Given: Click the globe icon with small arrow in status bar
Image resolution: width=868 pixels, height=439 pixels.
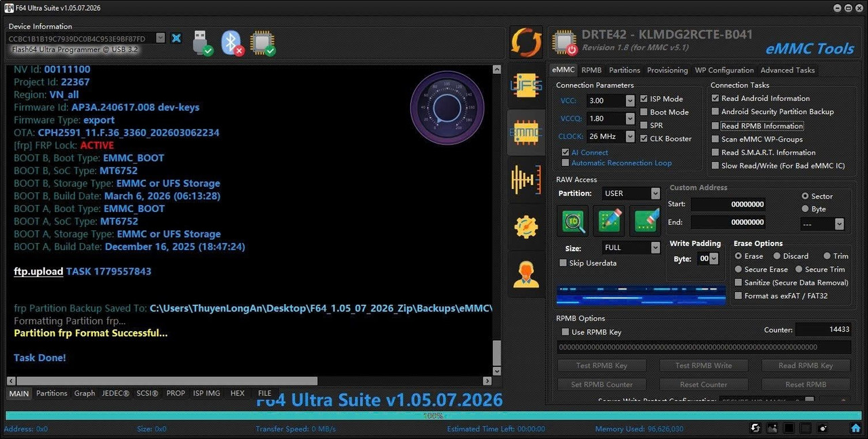Looking at the screenshot, I should [x=823, y=428].
